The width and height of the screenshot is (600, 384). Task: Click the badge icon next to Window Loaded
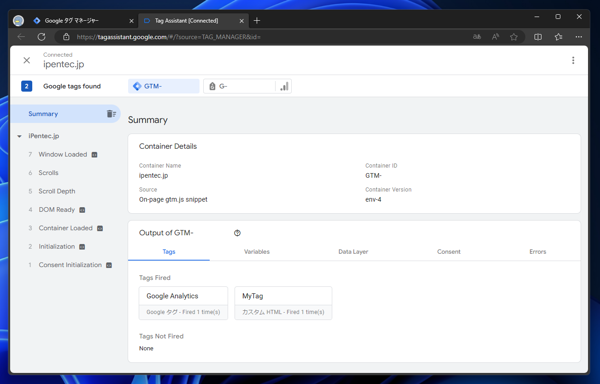94,155
